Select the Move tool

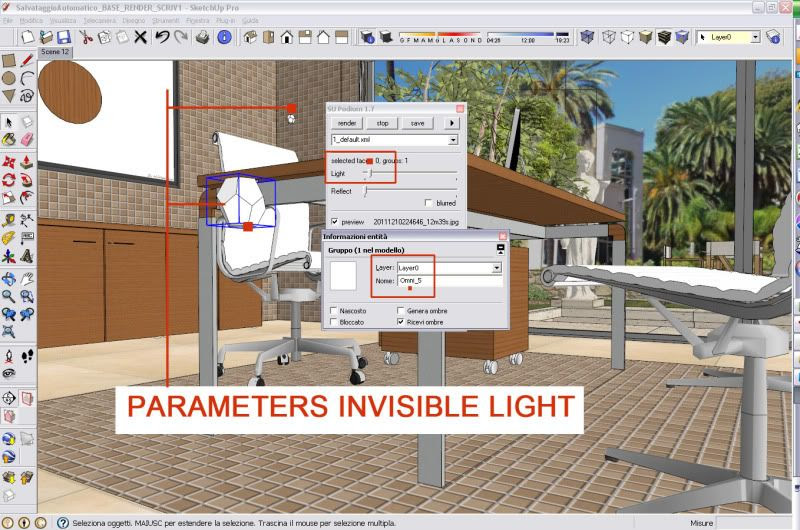[9, 162]
